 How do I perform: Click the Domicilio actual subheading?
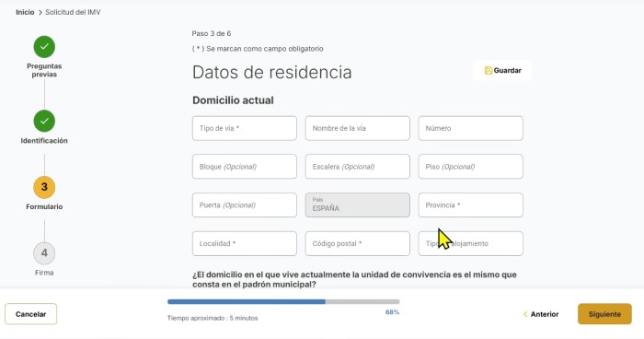click(x=233, y=100)
